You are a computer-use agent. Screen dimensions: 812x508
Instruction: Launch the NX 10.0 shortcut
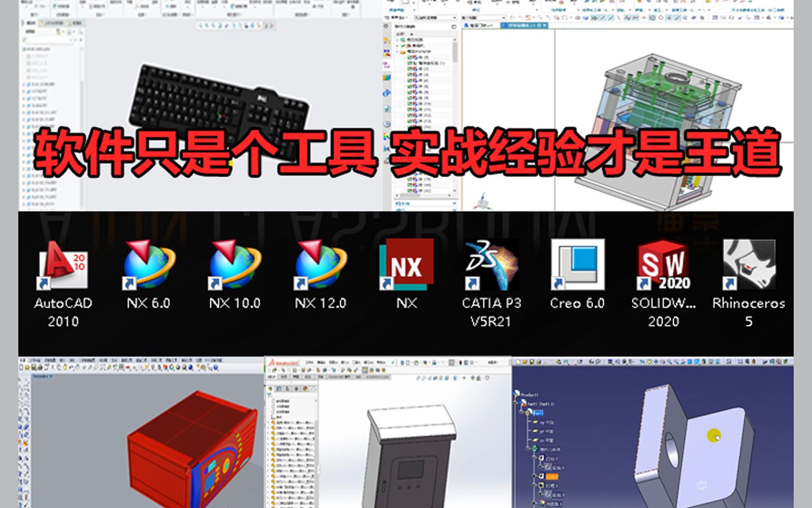[x=234, y=275]
